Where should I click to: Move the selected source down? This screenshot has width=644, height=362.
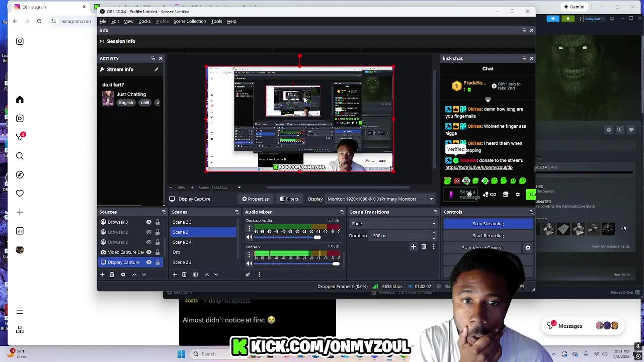coord(144,275)
